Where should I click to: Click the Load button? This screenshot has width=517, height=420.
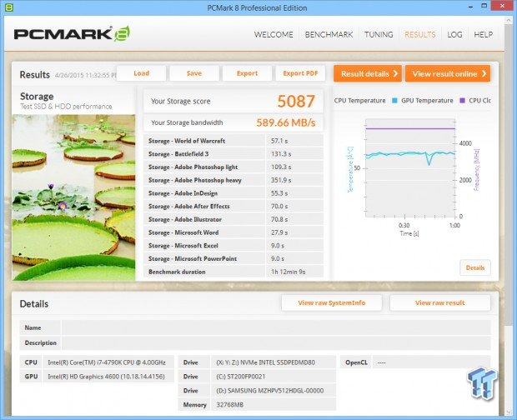pos(142,73)
